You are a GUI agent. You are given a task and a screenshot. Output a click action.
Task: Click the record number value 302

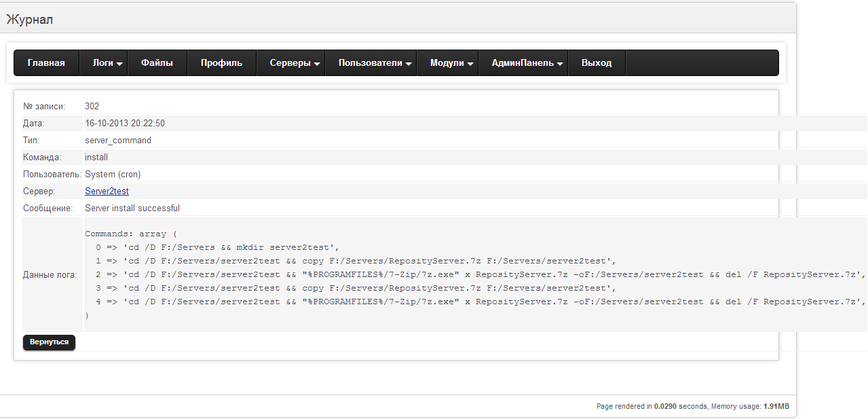[x=92, y=107]
